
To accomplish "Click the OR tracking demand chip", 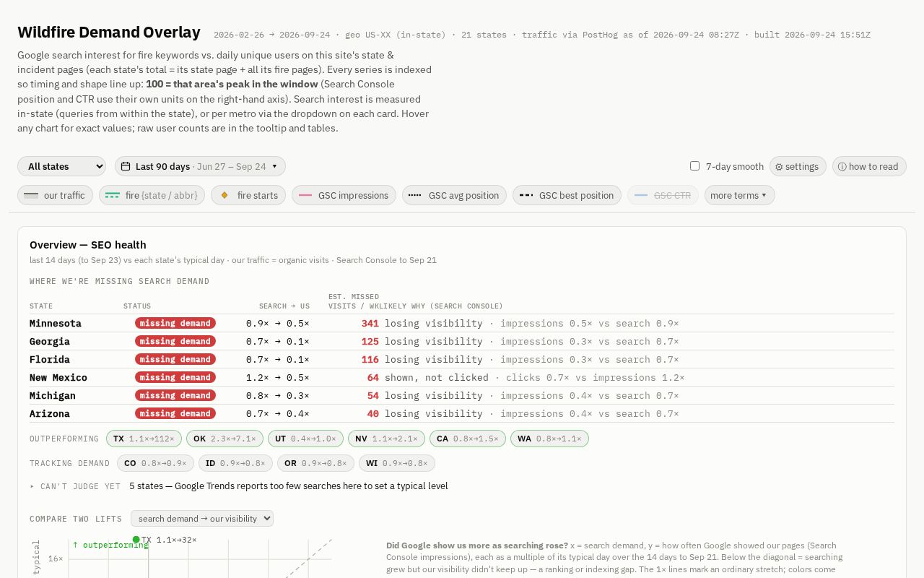I will coord(315,463).
